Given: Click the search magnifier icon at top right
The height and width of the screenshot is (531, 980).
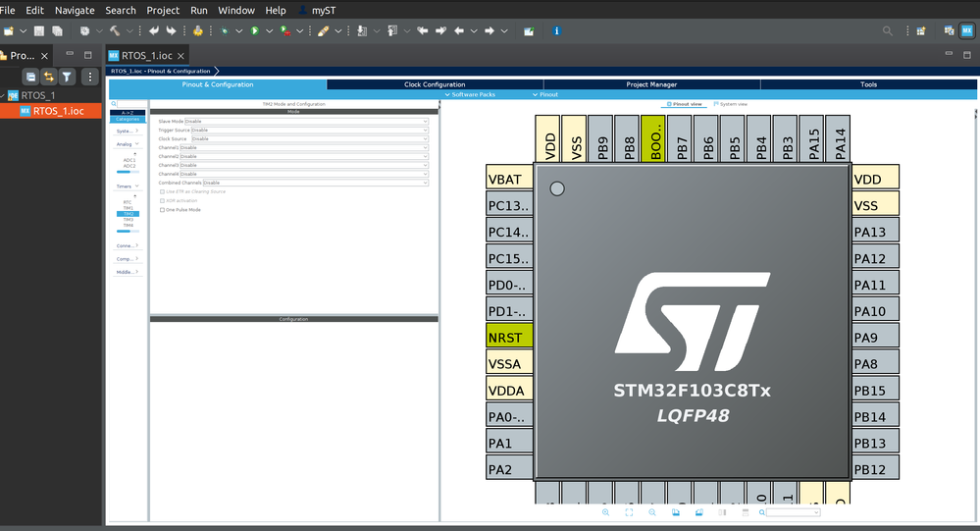Looking at the screenshot, I should pos(888,31).
